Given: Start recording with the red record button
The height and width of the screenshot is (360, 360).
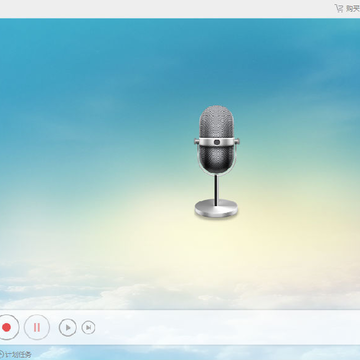Looking at the screenshot, I should pyautogui.click(x=6, y=327).
